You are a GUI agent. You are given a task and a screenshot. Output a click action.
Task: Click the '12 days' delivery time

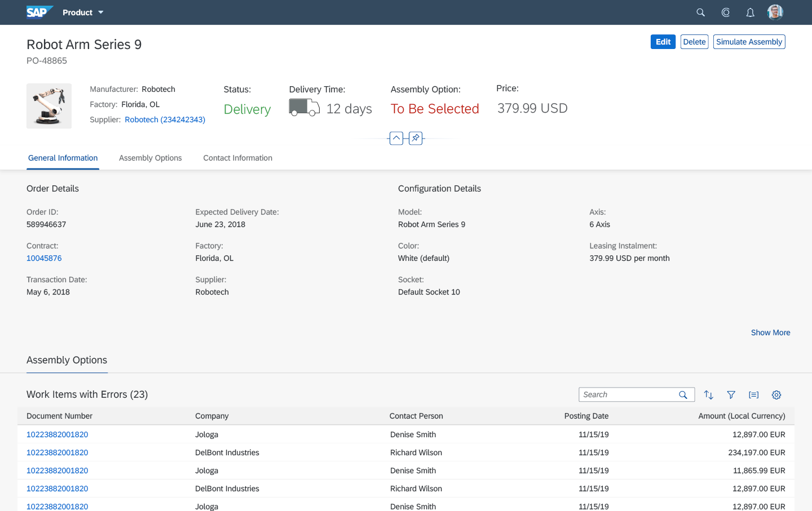[349, 109]
